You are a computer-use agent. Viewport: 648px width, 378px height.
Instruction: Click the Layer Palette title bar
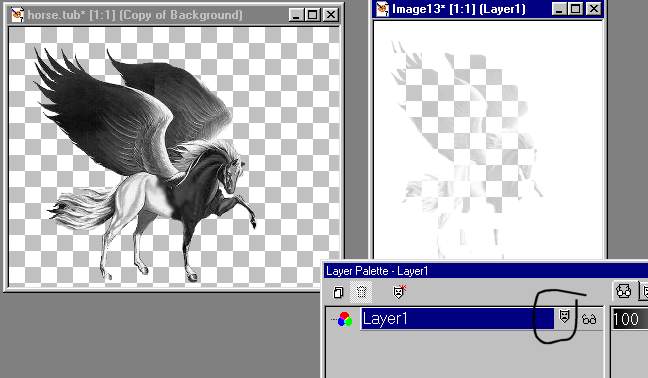(486, 271)
